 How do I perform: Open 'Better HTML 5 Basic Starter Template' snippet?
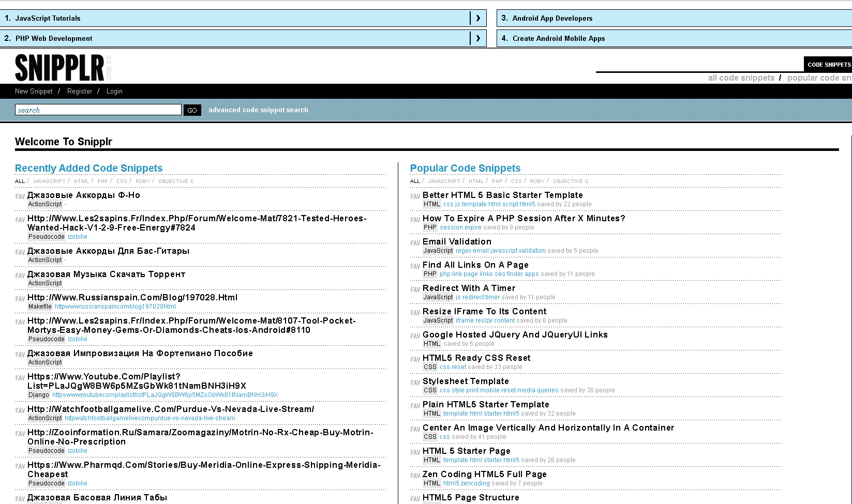pos(503,195)
